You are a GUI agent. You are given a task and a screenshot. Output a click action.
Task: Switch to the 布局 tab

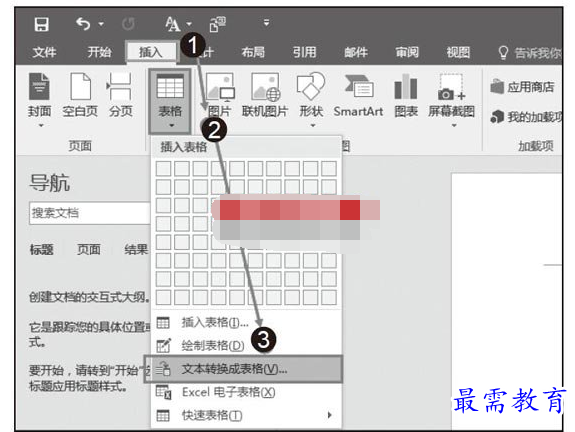point(253,52)
